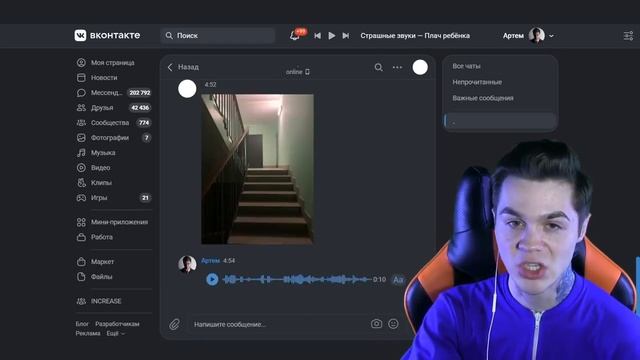This screenshot has width=640, height=360.
Task: Open the notifications bell
Action: [x=295, y=36]
